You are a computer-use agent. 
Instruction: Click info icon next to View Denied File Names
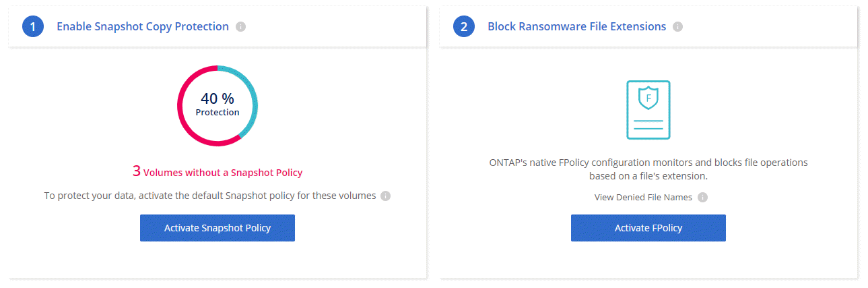coord(702,198)
